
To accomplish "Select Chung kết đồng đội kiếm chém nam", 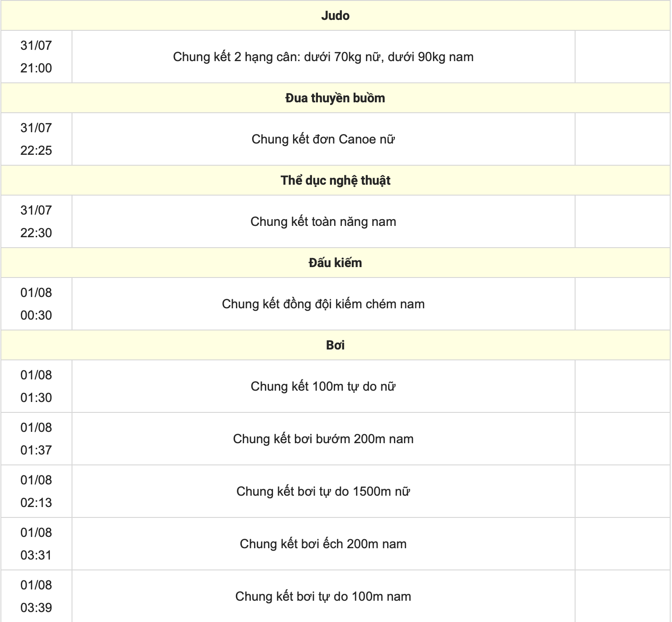I will tap(323, 304).
